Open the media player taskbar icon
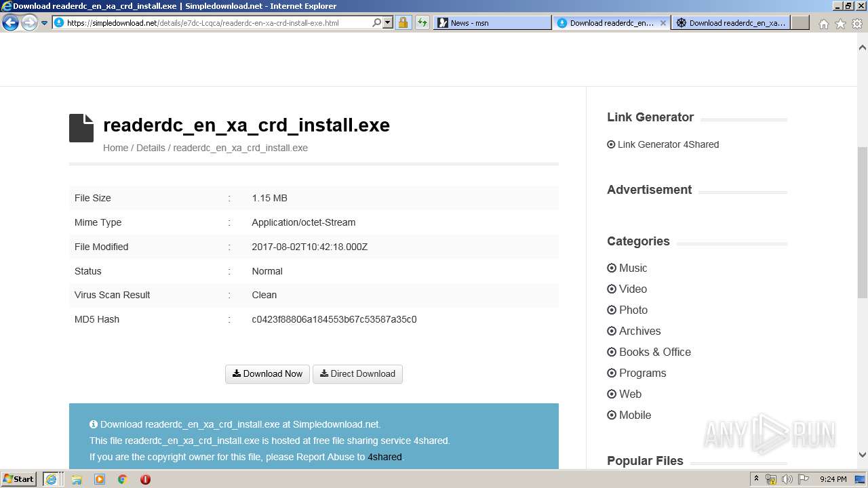This screenshot has height=488, width=868. (x=100, y=479)
